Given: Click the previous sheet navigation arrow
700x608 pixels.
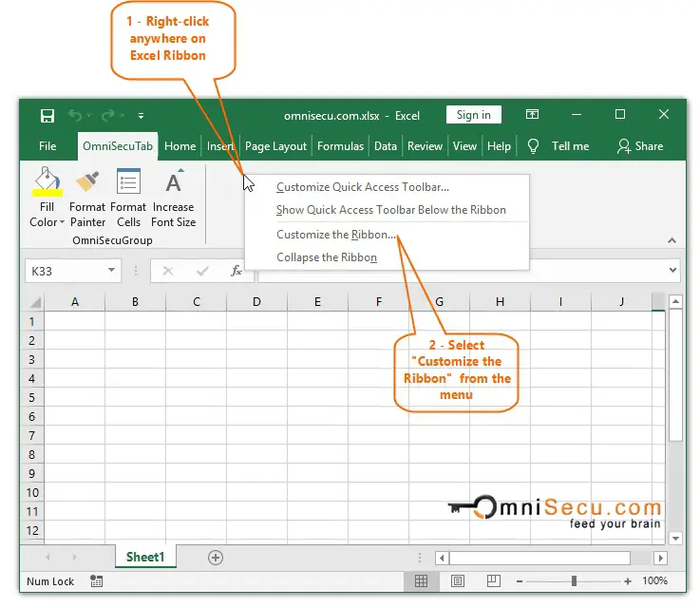Looking at the screenshot, I should tap(47, 557).
